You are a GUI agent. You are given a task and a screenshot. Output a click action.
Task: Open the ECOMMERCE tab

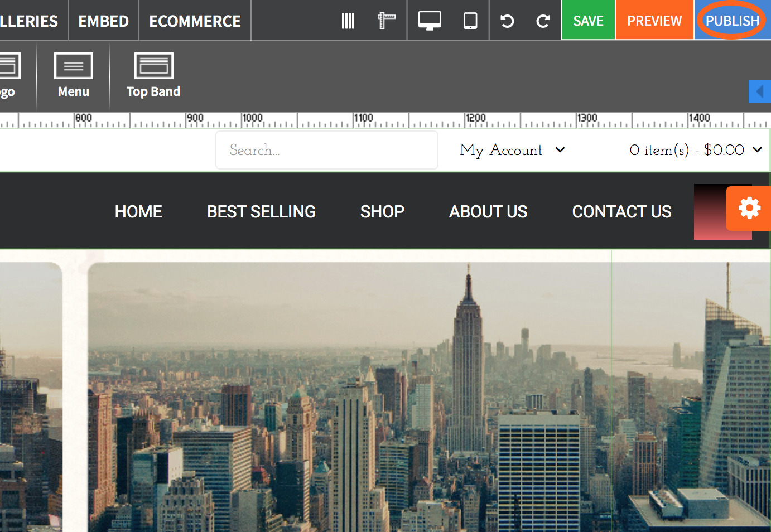click(x=195, y=21)
